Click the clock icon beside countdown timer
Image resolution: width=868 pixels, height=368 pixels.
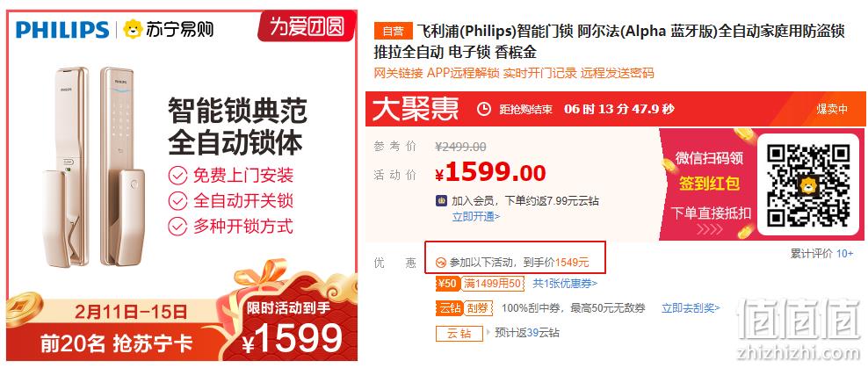484,109
